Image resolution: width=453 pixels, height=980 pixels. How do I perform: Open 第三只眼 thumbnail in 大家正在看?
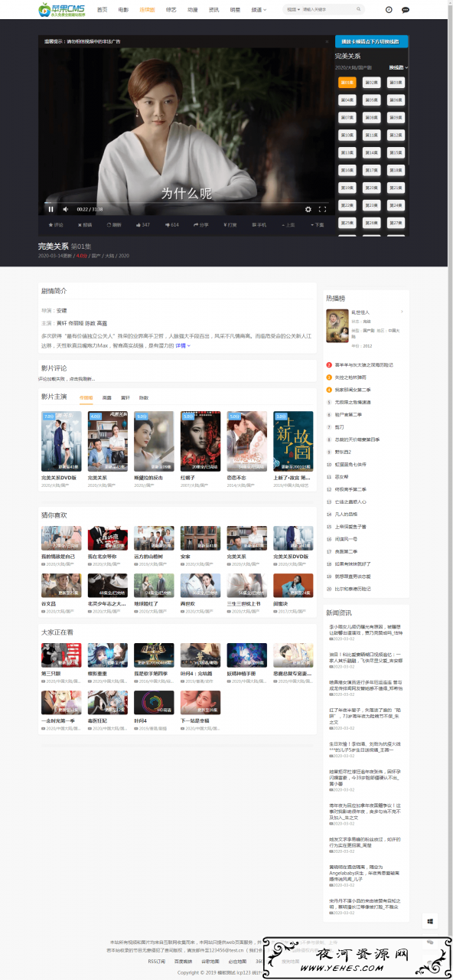point(61,655)
